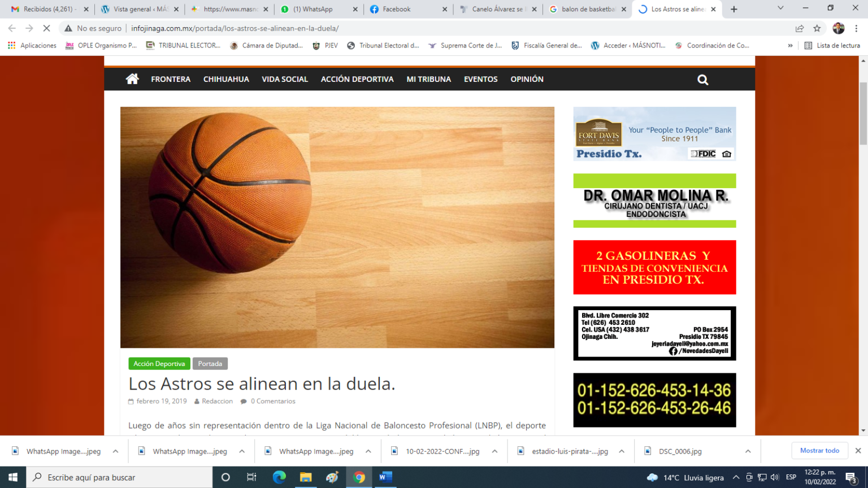Click the Mostrar todo downloads button
The height and width of the screenshot is (488, 868).
pos(819,451)
